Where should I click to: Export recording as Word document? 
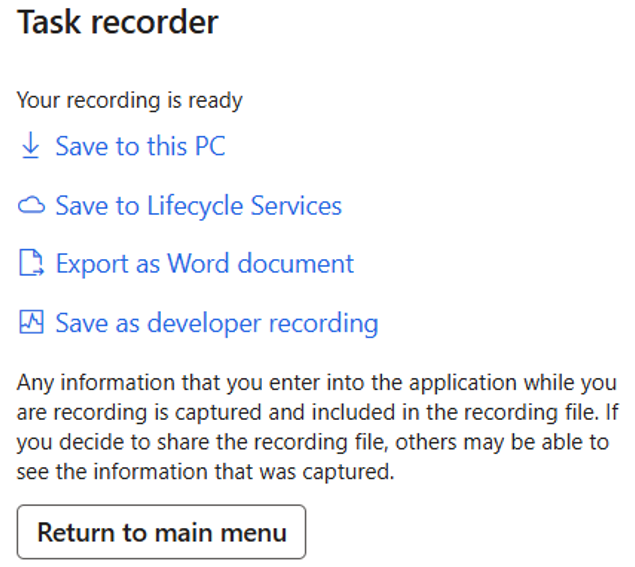pos(204,264)
